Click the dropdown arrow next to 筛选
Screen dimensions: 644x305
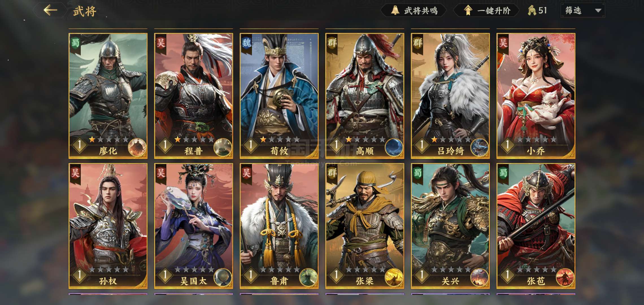[598, 11]
